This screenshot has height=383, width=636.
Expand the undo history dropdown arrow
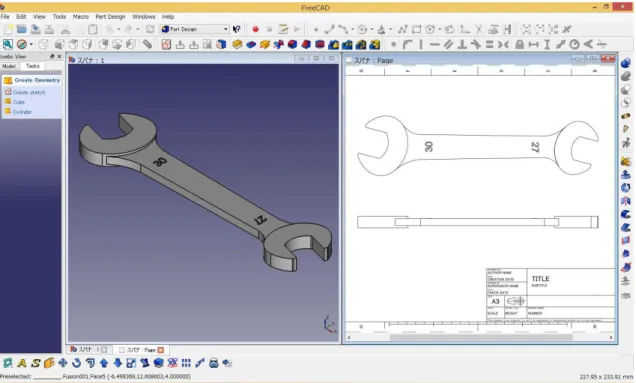118,29
